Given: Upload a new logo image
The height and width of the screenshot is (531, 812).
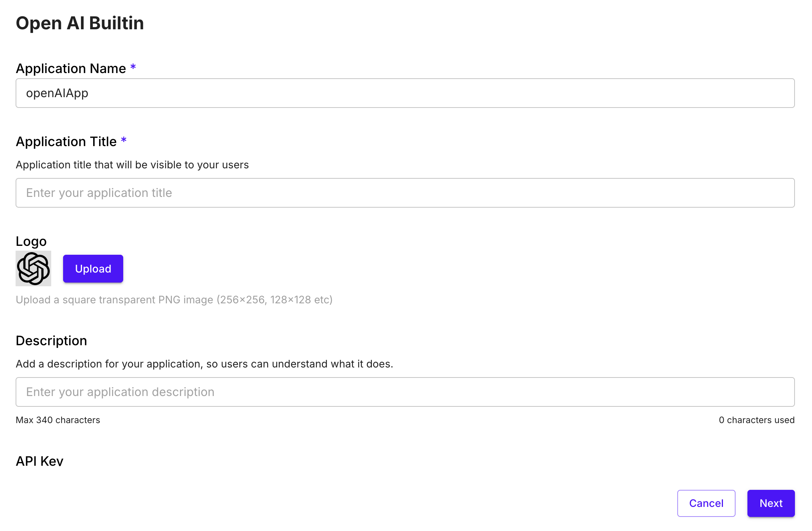Looking at the screenshot, I should 93,268.
